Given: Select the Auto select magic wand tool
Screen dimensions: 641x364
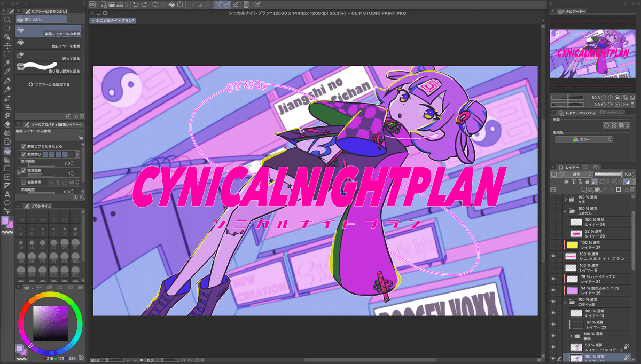Looking at the screenshot, I should 7,62.
